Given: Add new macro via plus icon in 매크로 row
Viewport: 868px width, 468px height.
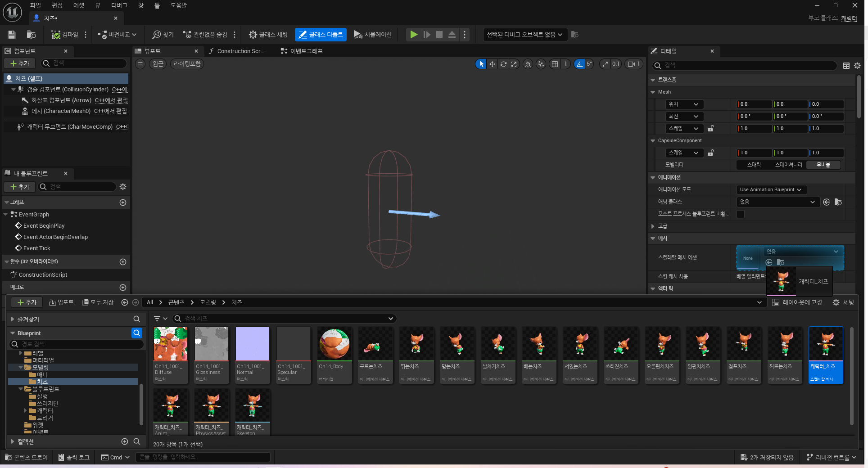Looking at the screenshot, I should click(x=123, y=287).
